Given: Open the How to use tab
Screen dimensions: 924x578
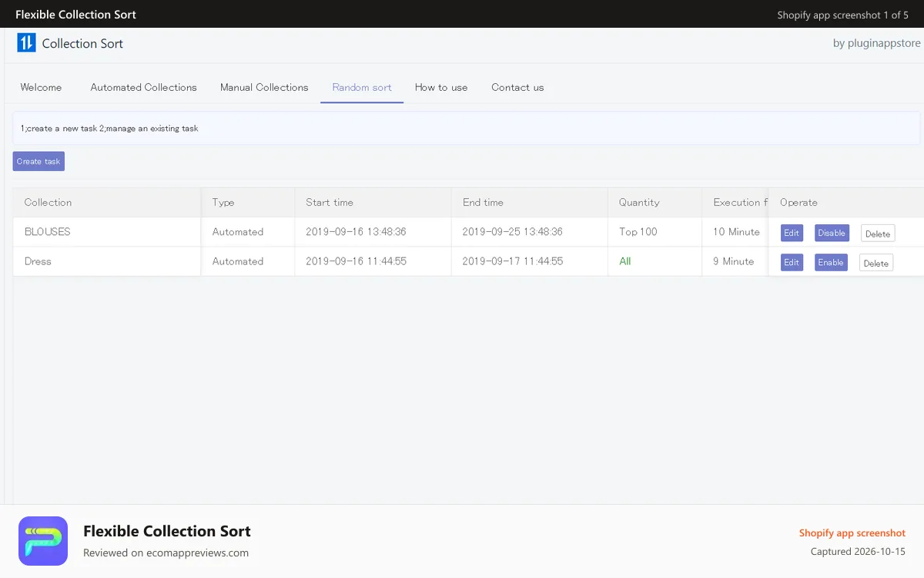Looking at the screenshot, I should 441,87.
